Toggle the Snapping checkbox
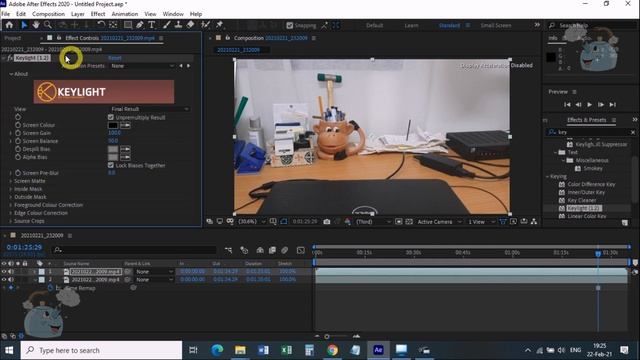This screenshot has width=640, height=360. click(289, 25)
